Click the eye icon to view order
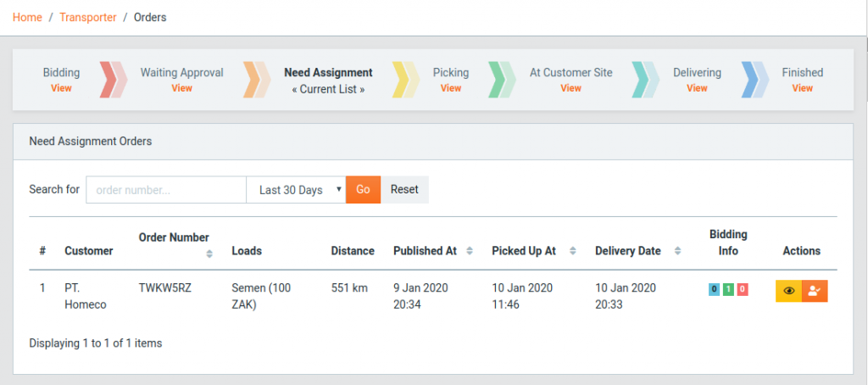868x385 pixels. point(788,291)
